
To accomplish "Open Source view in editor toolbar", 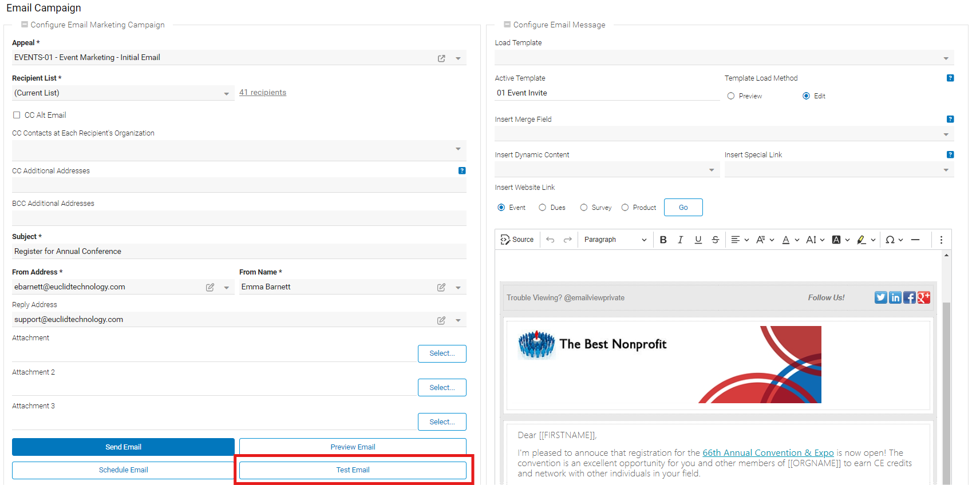I will pos(517,240).
